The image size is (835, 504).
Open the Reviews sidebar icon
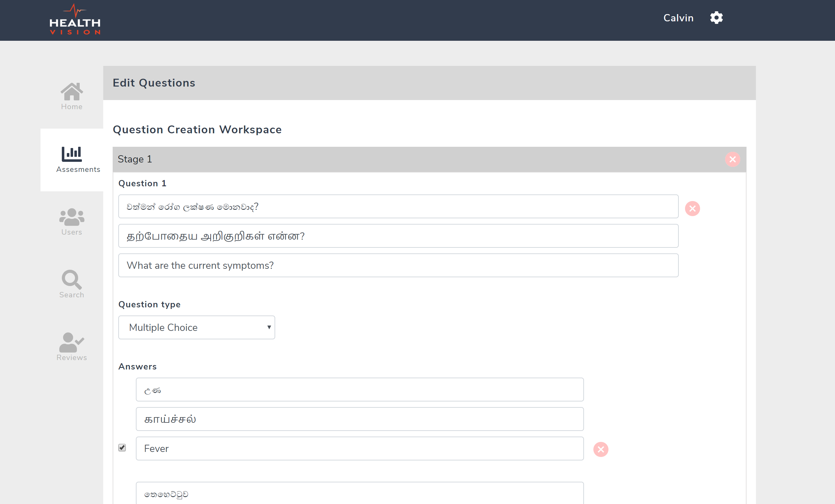coord(72,347)
